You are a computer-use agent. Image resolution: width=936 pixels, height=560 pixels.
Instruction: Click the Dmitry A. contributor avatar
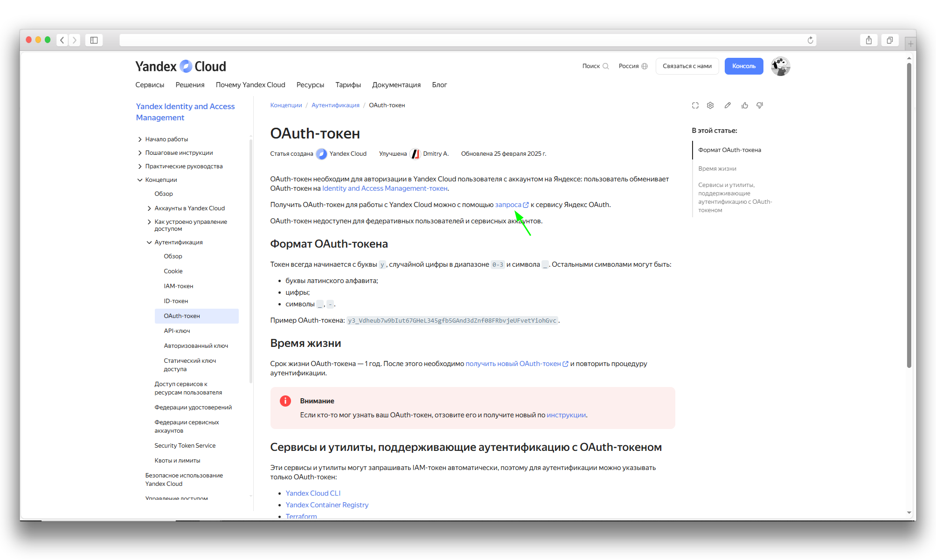pos(415,154)
